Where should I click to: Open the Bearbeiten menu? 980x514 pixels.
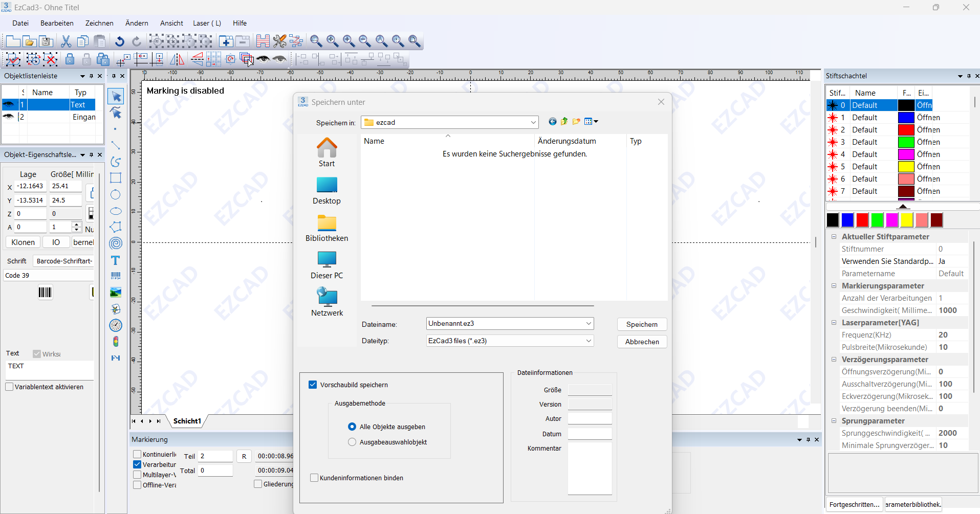(x=57, y=23)
